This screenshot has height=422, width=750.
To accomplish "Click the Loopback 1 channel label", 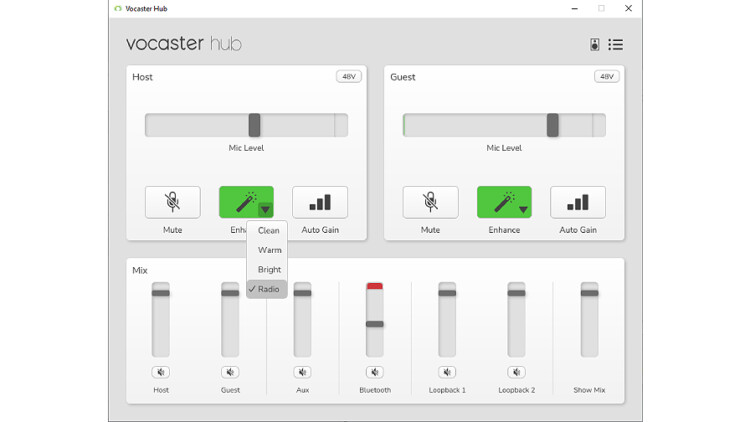I will [x=447, y=390].
